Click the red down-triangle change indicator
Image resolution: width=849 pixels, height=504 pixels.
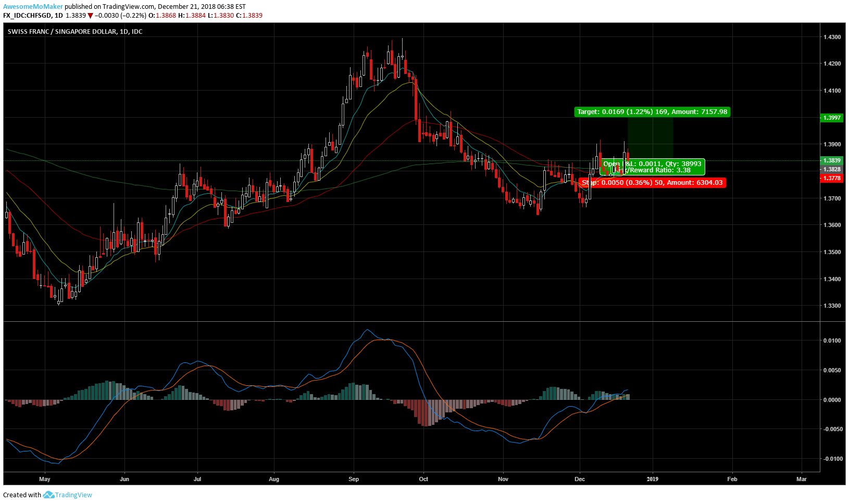(90, 16)
